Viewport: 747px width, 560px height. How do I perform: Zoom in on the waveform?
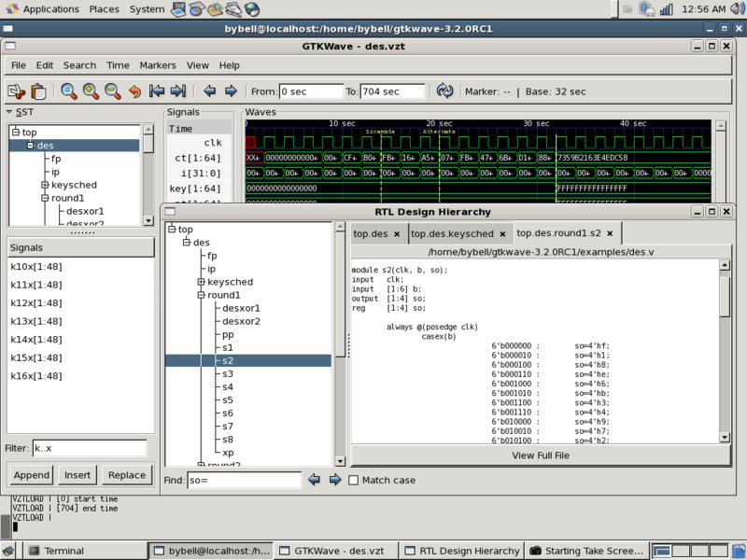pyautogui.click(x=91, y=91)
